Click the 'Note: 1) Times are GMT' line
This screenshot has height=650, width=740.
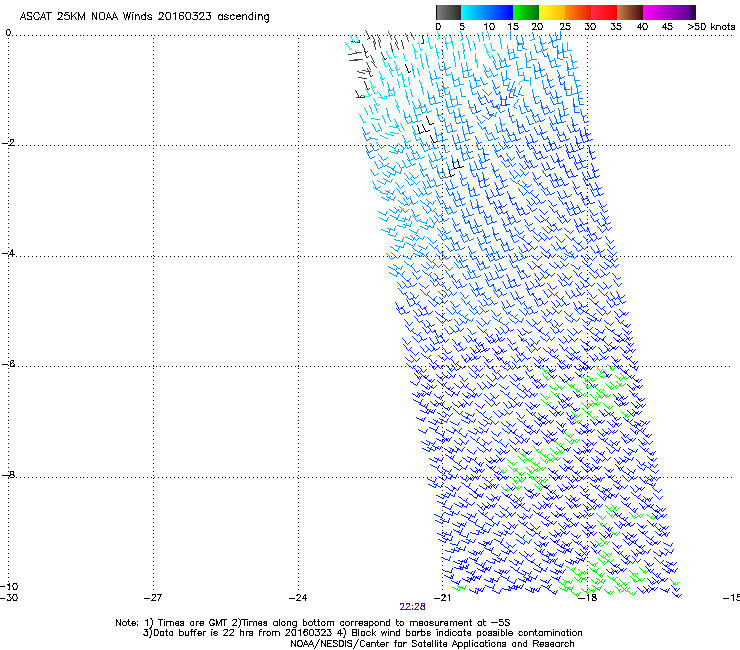click(312, 623)
